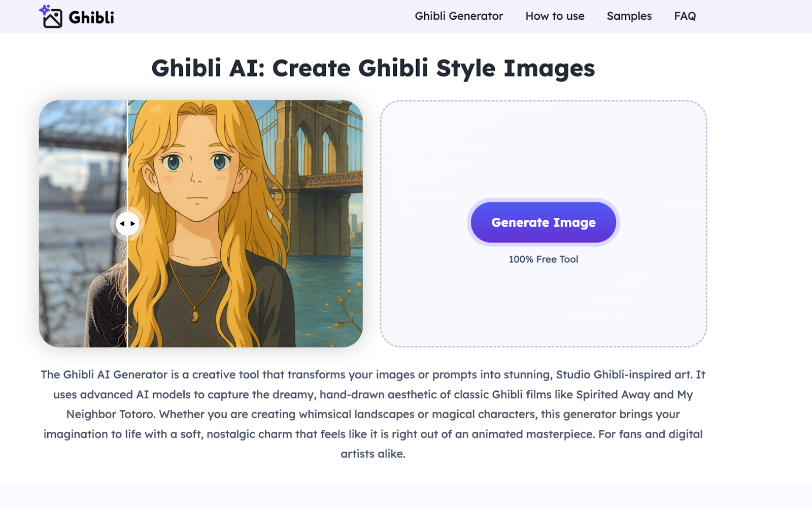Click the before/after slider round handle

tap(127, 223)
